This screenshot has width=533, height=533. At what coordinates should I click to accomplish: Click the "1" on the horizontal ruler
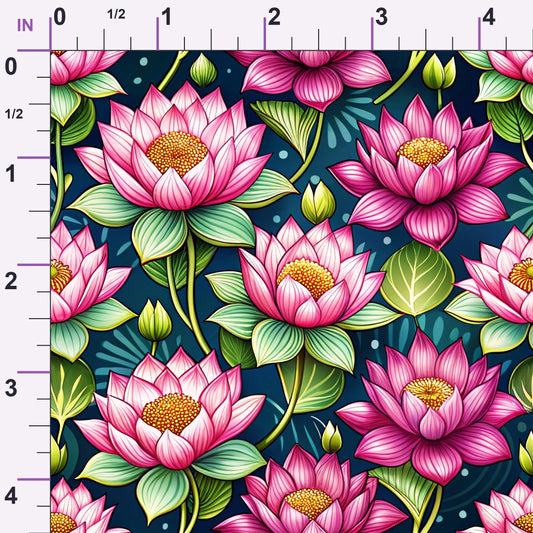[166, 17]
